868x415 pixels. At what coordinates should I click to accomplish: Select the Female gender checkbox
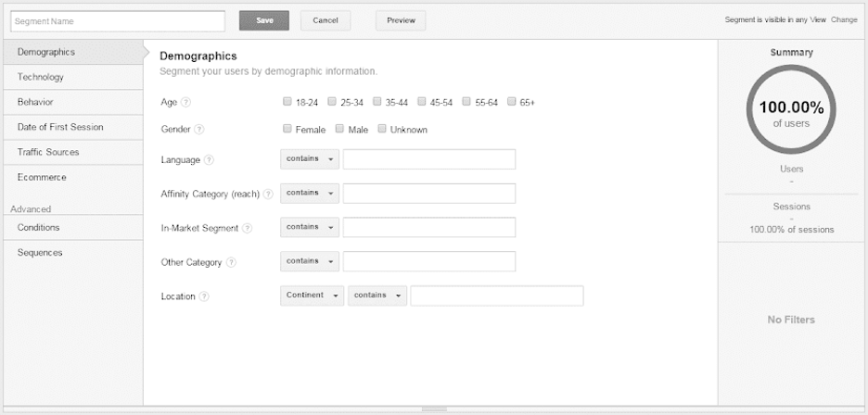point(287,129)
